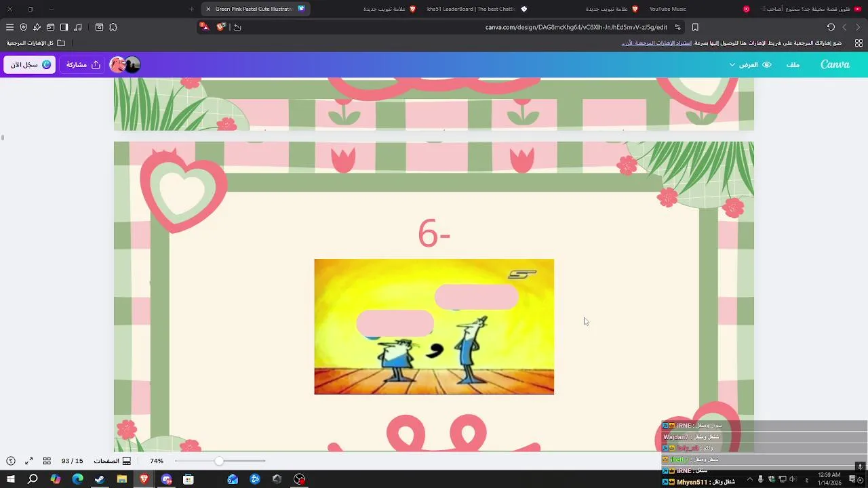The image size is (868, 488).
Task: Click the zoom slider handle
Action: pos(219,461)
